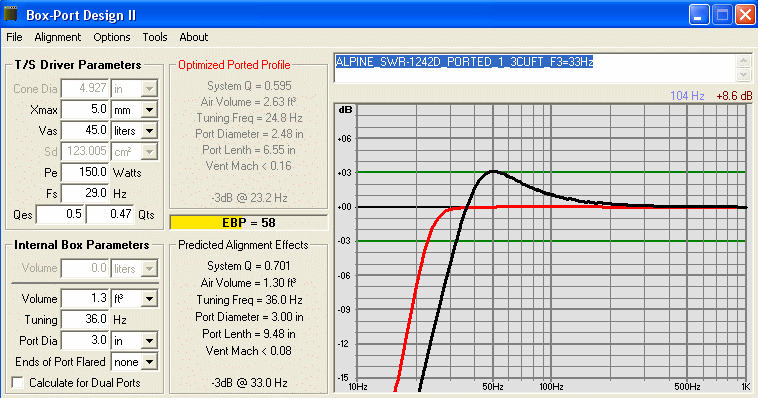Click 'Optimized Ported Profile' heading
Image resolution: width=758 pixels, height=398 pixels.
tap(234, 65)
